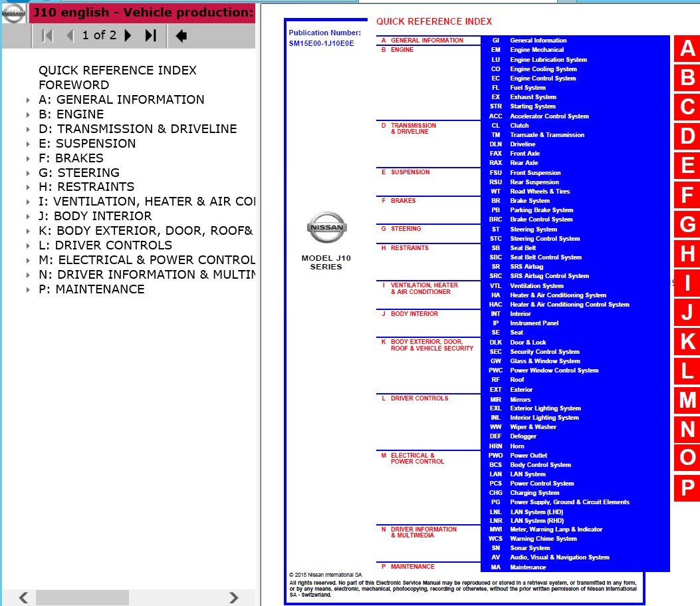700x606 pixels.
Task: Open LAN System (RHD) link
Action: click(x=536, y=521)
